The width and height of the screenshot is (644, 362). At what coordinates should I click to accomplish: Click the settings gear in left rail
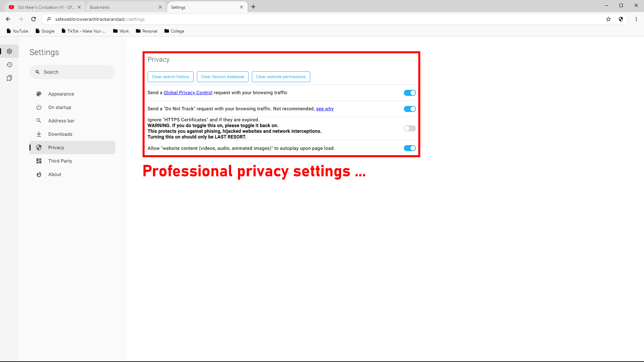(9, 51)
